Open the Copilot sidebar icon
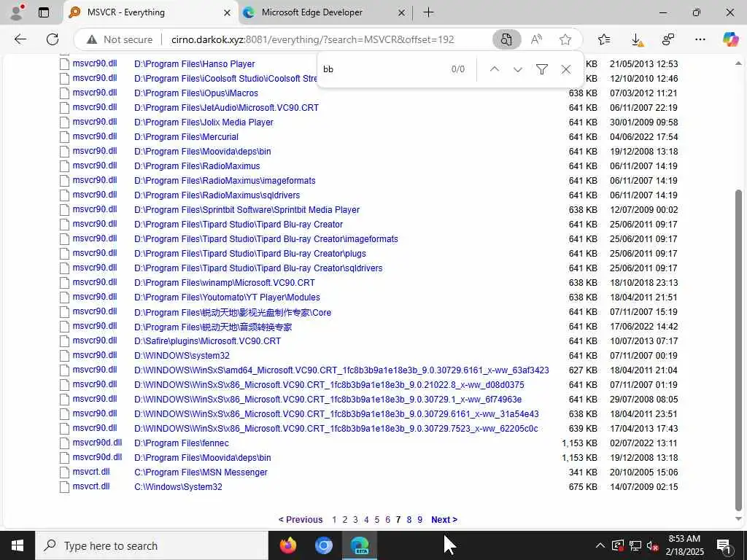 coord(730,39)
